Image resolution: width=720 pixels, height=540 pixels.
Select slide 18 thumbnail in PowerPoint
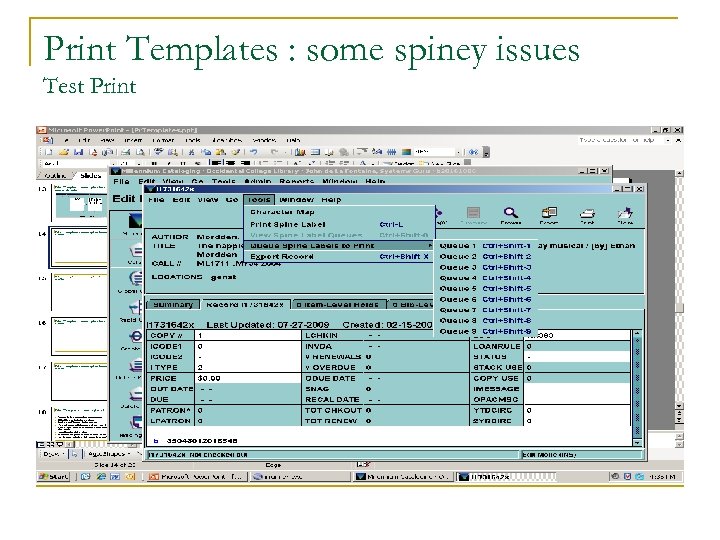pyautogui.click(x=79, y=423)
